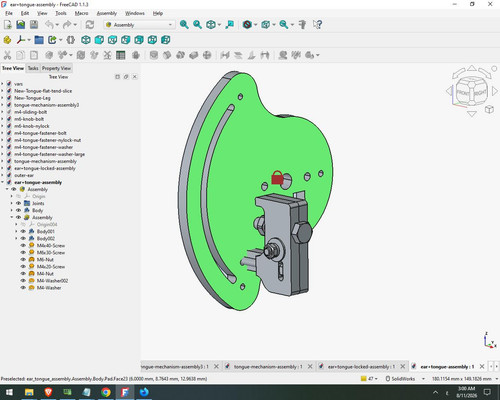Image resolution: width=500 pixels, height=400 pixels.
Task: Add a variable set with the braces icon
Action: click(x=70, y=40)
